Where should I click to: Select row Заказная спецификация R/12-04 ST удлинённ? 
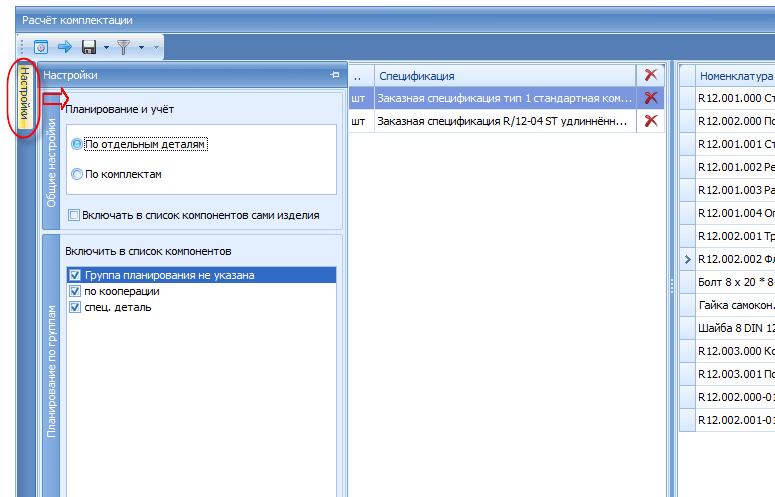[505, 121]
